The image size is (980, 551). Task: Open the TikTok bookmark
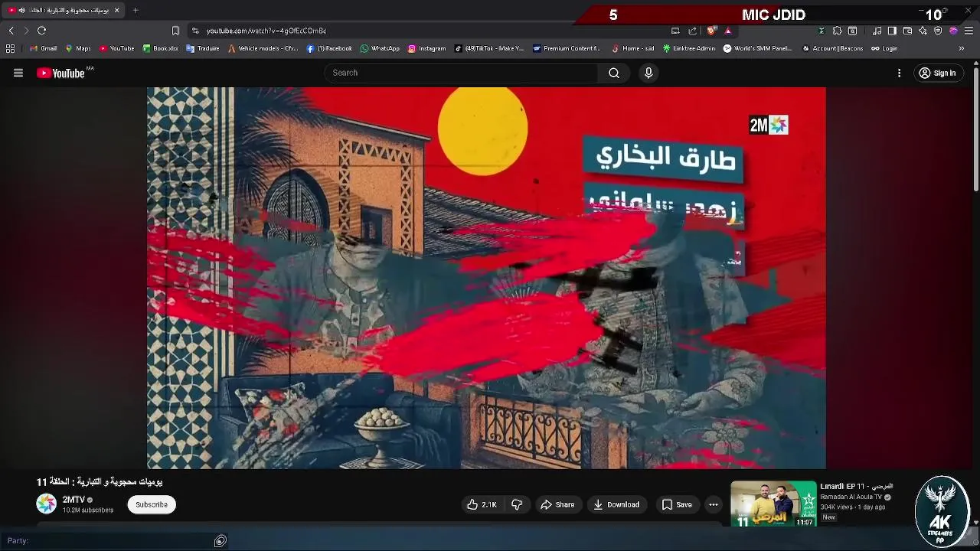click(489, 48)
